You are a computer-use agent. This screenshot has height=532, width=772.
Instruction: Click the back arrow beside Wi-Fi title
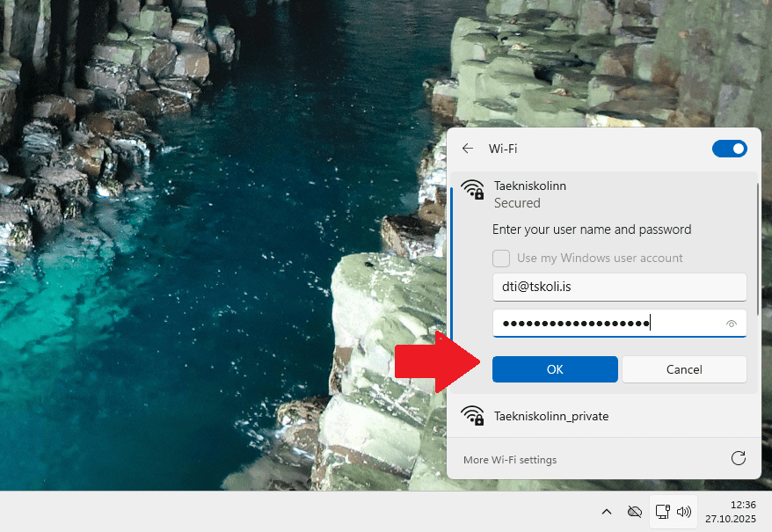pyautogui.click(x=468, y=149)
